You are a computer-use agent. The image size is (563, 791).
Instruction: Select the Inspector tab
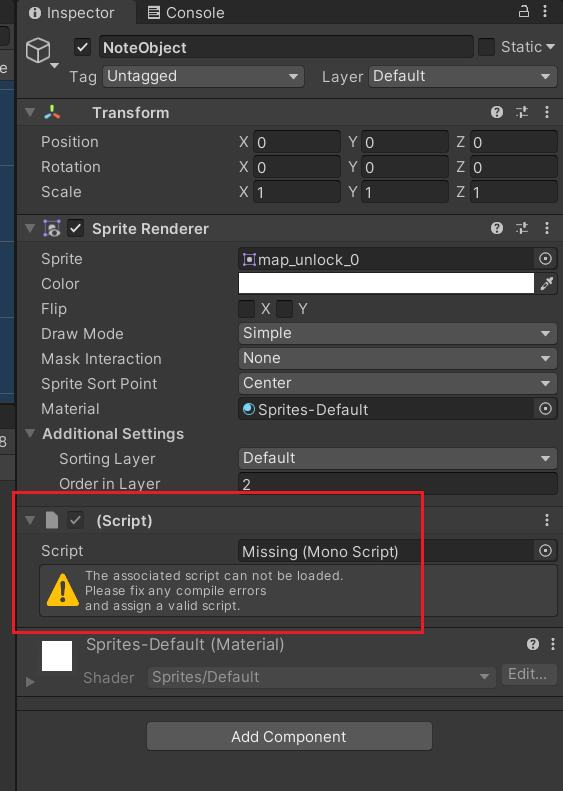tap(71, 13)
